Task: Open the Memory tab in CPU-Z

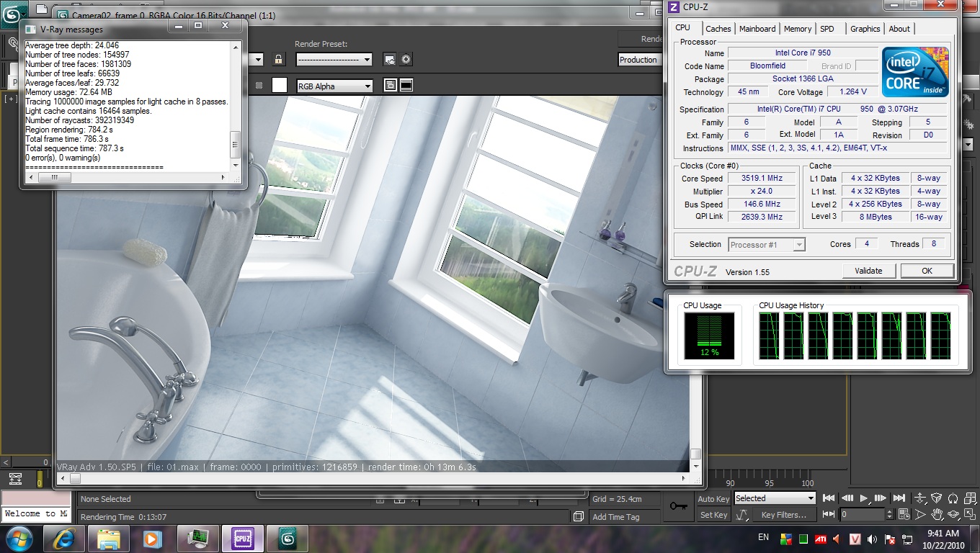Action: click(x=798, y=29)
